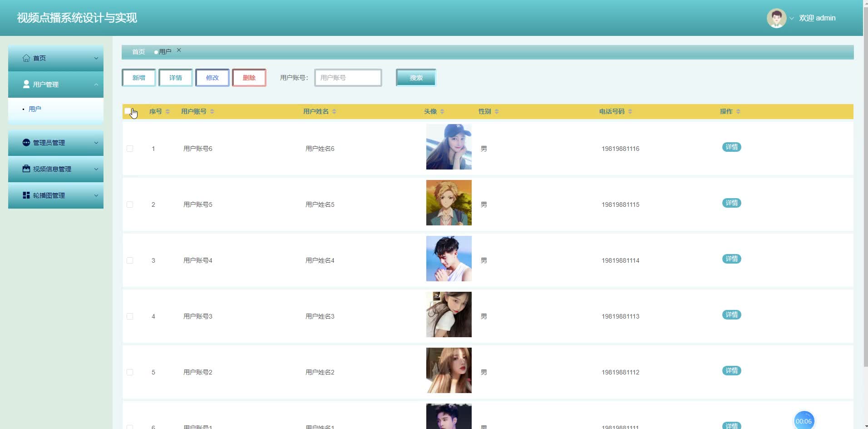Image resolution: width=868 pixels, height=429 pixels.
Task: Check the row for 用户账号2
Action: pyautogui.click(x=130, y=372)
